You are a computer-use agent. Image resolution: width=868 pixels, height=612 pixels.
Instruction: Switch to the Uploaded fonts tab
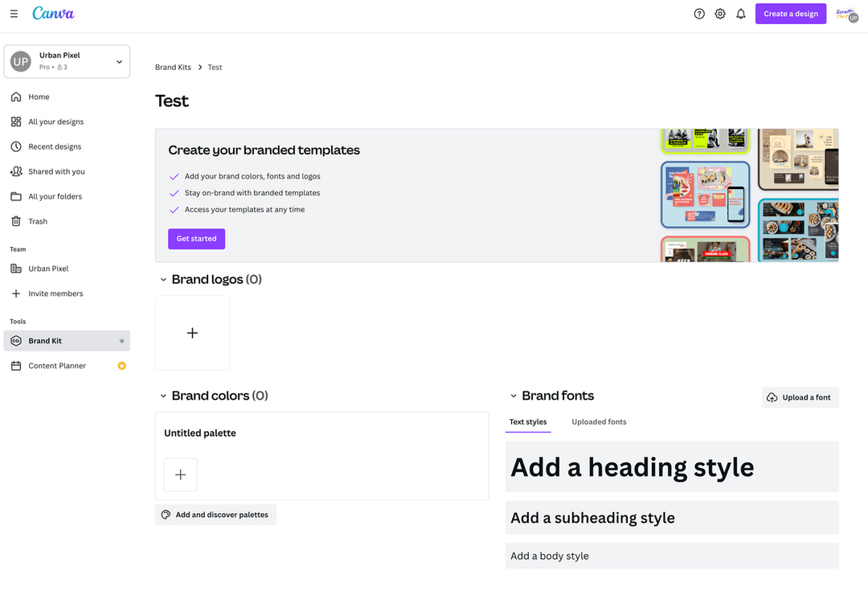point(599,422)
